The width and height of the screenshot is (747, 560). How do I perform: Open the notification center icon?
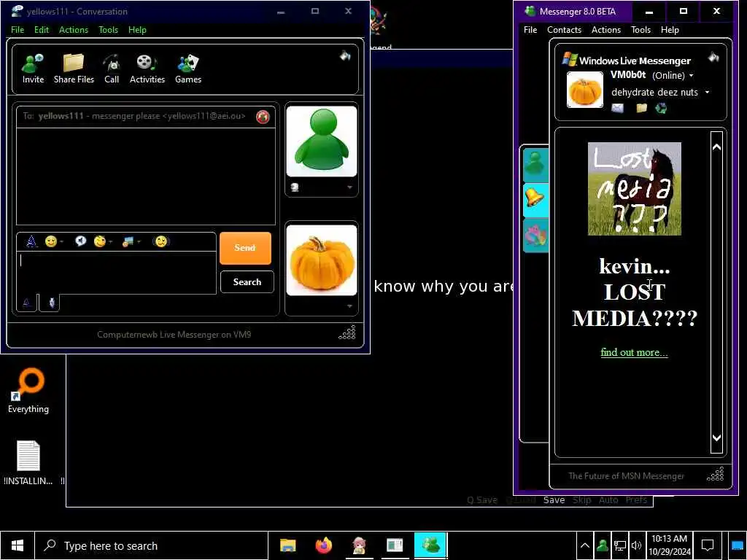[x=708, y=545]
